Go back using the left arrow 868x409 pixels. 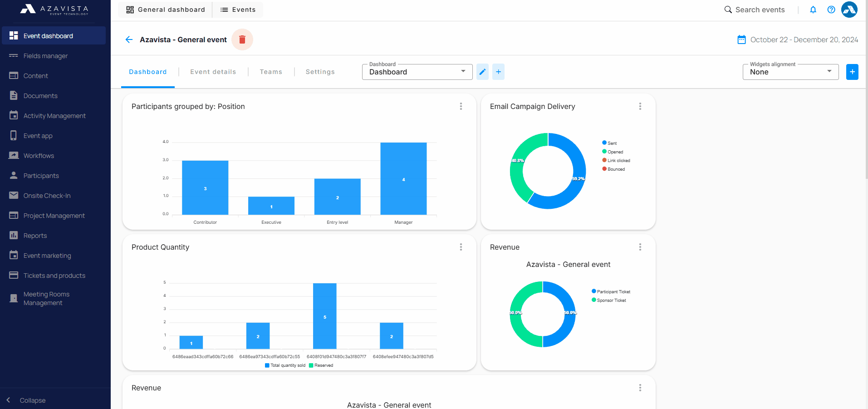pos(129,39)
